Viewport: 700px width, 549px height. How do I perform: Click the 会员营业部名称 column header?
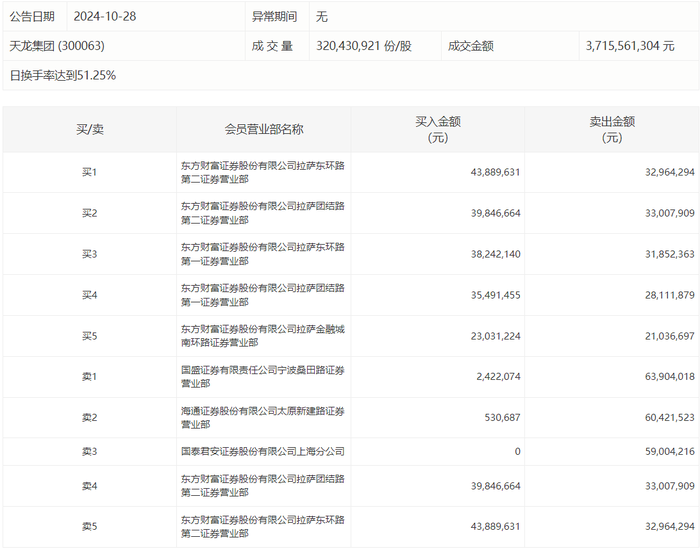(x=264, y=129)
